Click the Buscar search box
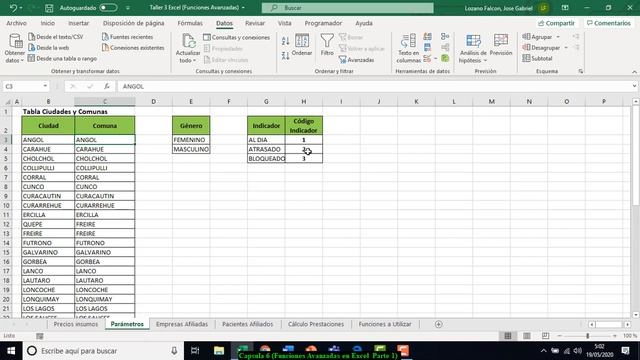This screenshot has height=360, width=640. pyautogui.click(x=347, y=8)
